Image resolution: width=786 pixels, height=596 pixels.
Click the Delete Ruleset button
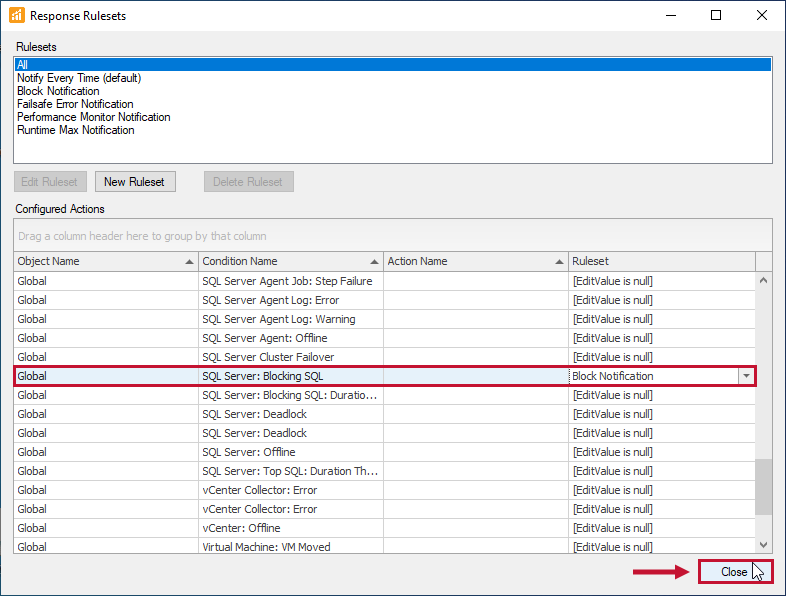tap(249, 181)
